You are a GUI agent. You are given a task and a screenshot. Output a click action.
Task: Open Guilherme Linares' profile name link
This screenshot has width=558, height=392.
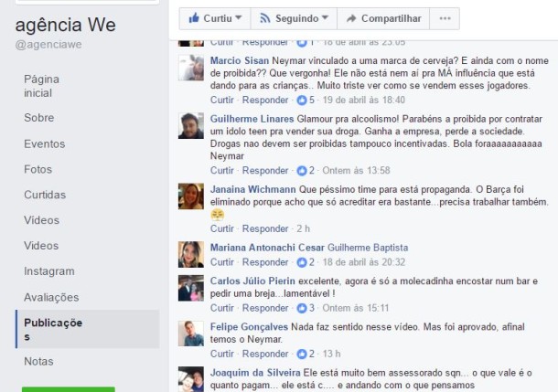tap(252, 119)
